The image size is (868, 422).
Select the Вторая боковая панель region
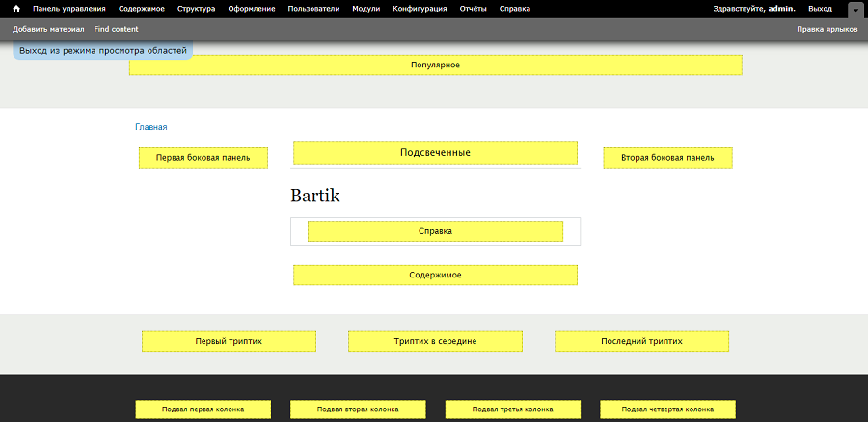667,158
